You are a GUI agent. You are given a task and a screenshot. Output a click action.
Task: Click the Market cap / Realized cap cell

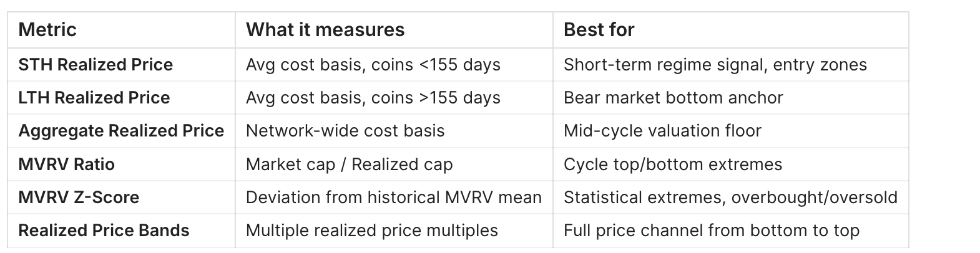[x=350, y=165]
